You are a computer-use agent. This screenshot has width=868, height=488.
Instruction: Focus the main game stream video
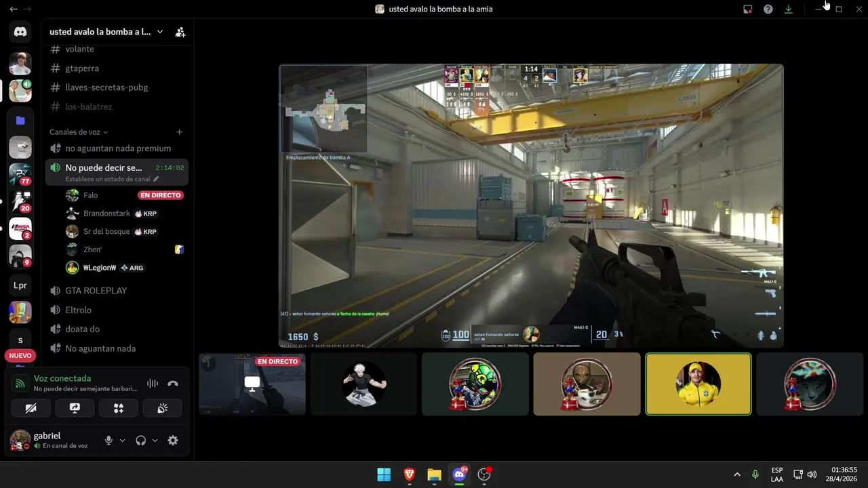coord(532,206)
